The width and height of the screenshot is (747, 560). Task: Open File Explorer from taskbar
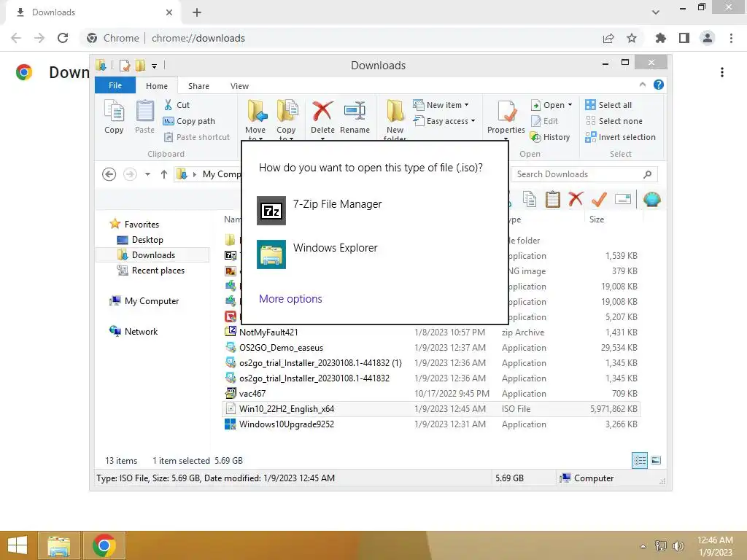click(59, 545)
